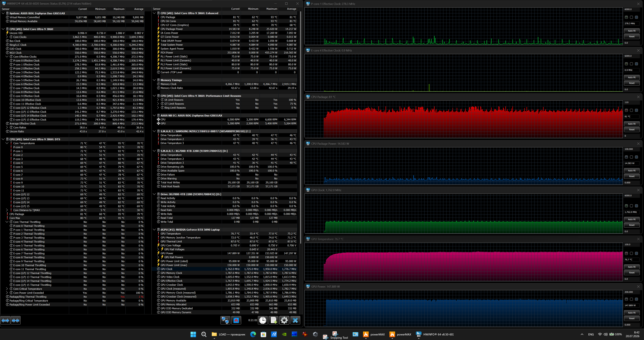Viewport: 644px width, 340px height.
Task: Click the shrink columns arrows icon in HWiNFO
Action: (x=15, y=320)
